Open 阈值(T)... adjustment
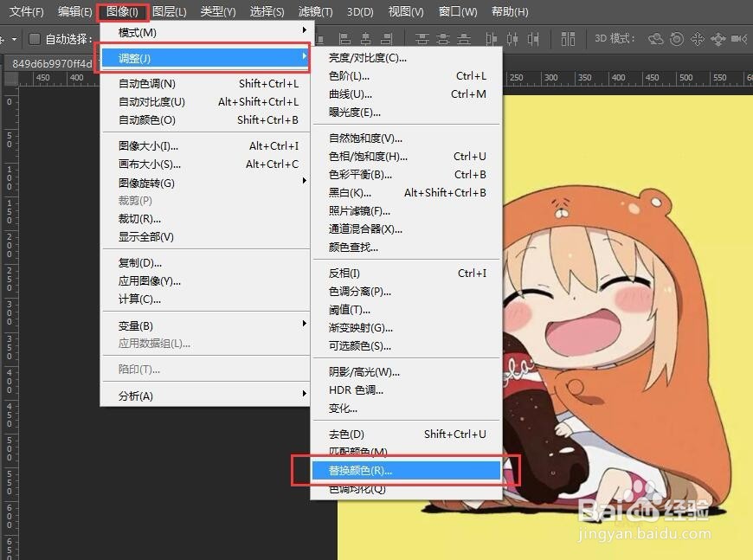This screenshot has height=560, width=753. coord(406,310)
